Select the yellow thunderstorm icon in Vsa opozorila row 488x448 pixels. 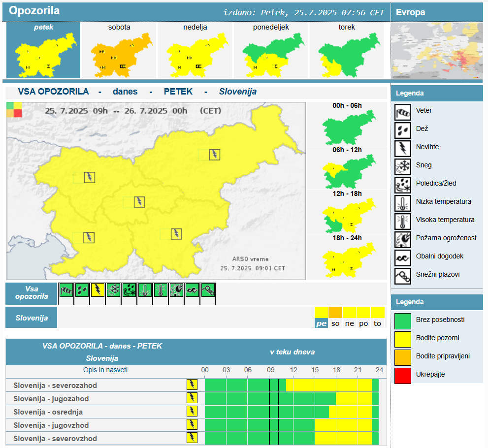pyautogui.click(x=98, y=290)
